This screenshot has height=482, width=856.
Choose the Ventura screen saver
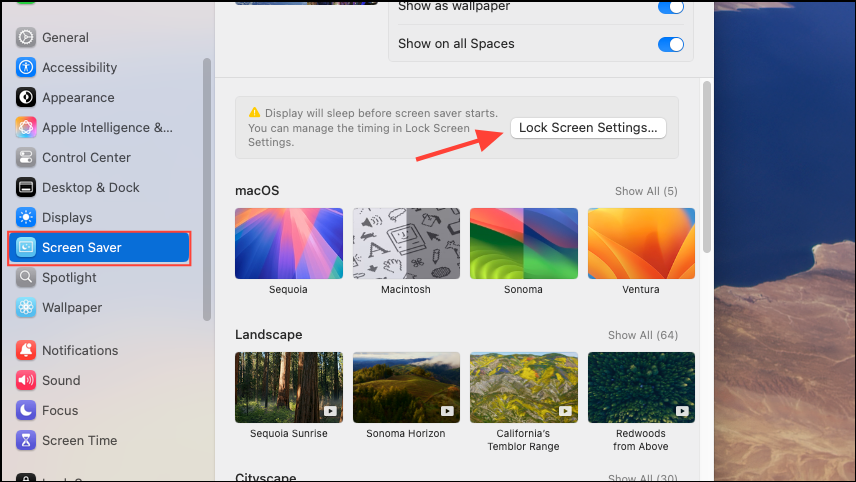pos(641,243)
